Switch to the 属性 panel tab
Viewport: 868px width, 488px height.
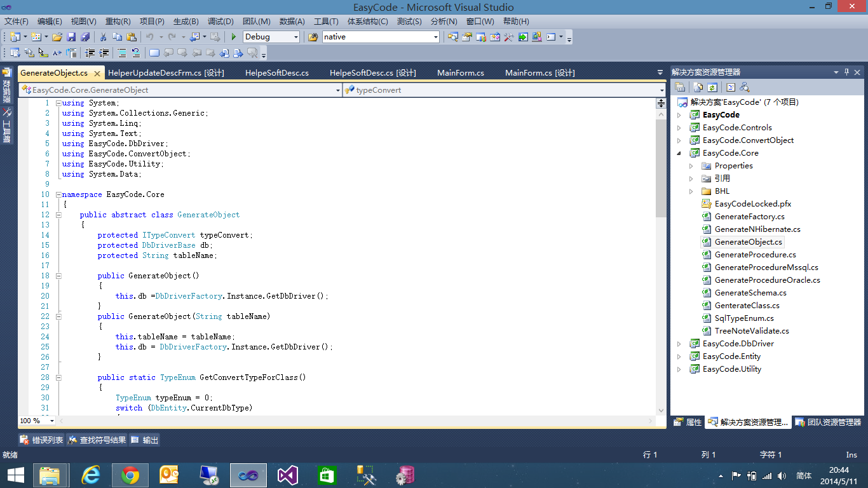tap(688, 422)
